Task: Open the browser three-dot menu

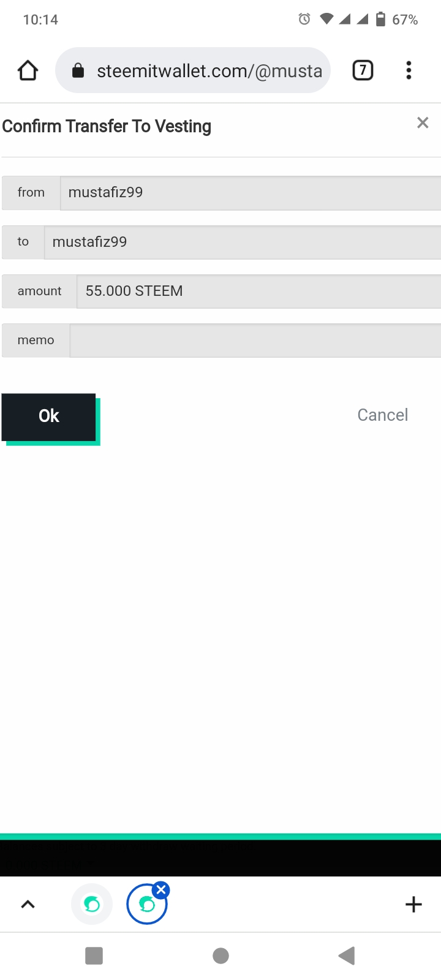Action: 409,70
